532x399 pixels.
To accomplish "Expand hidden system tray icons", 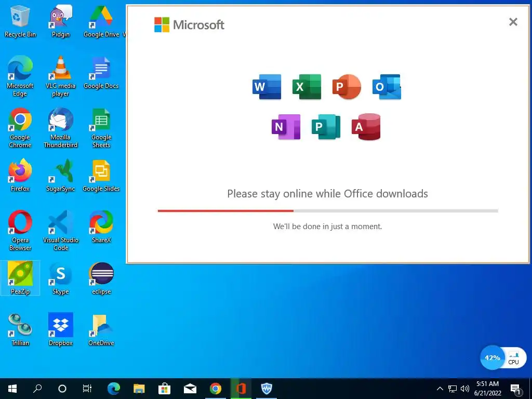I will click(440, 389).
